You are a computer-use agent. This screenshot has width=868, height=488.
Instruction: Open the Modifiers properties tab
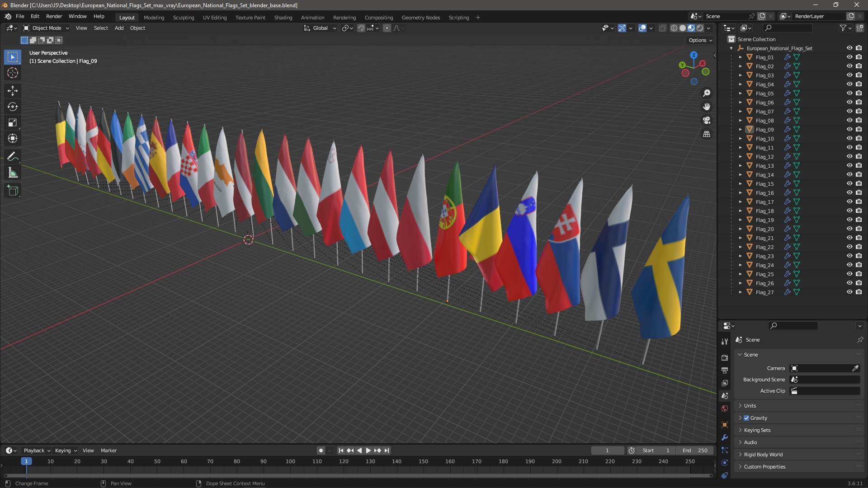click(x=725, y=437)
